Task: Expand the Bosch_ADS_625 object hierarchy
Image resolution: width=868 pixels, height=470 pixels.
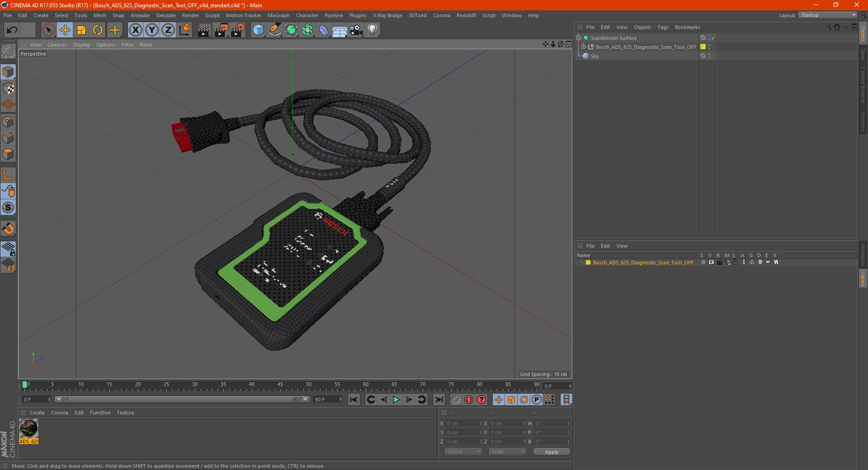Action: pyautogui.click(x=584, y=47)
